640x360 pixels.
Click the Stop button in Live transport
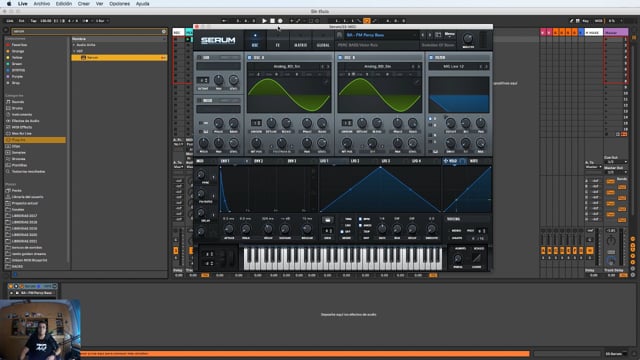[272, 21]
